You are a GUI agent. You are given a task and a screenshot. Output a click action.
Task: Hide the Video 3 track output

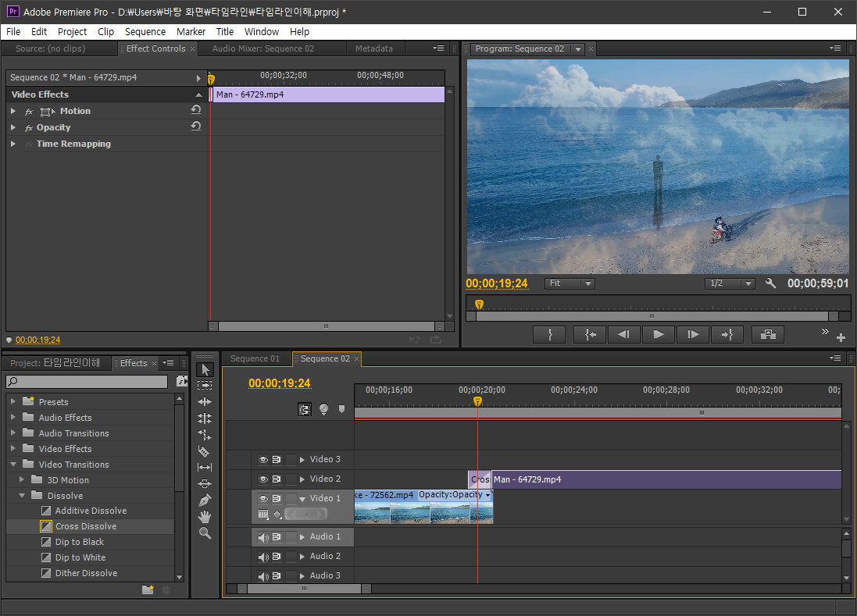[263, 460]
